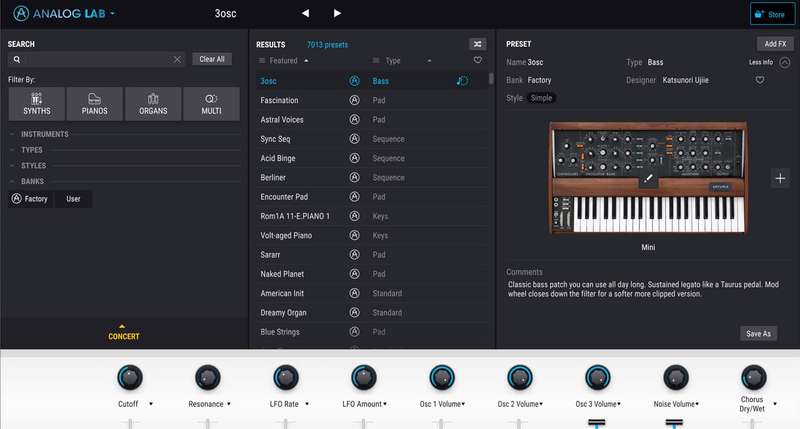
Task: Expand the INSTRUMENTS filter section
Action: click(x=44, y=133)
